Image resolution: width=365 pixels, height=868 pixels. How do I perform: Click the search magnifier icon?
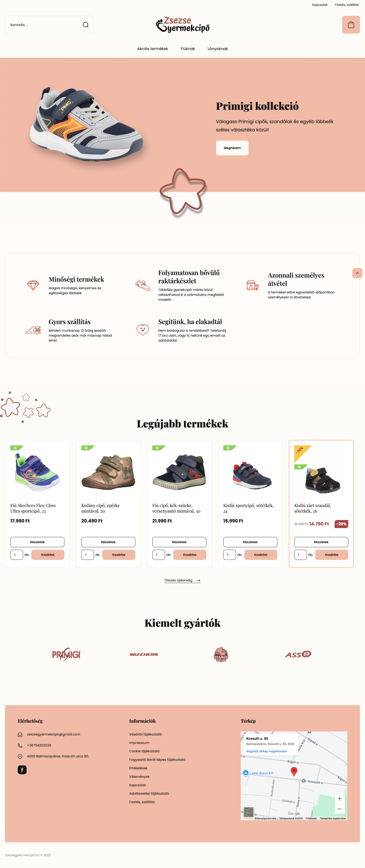pos(86,25)
